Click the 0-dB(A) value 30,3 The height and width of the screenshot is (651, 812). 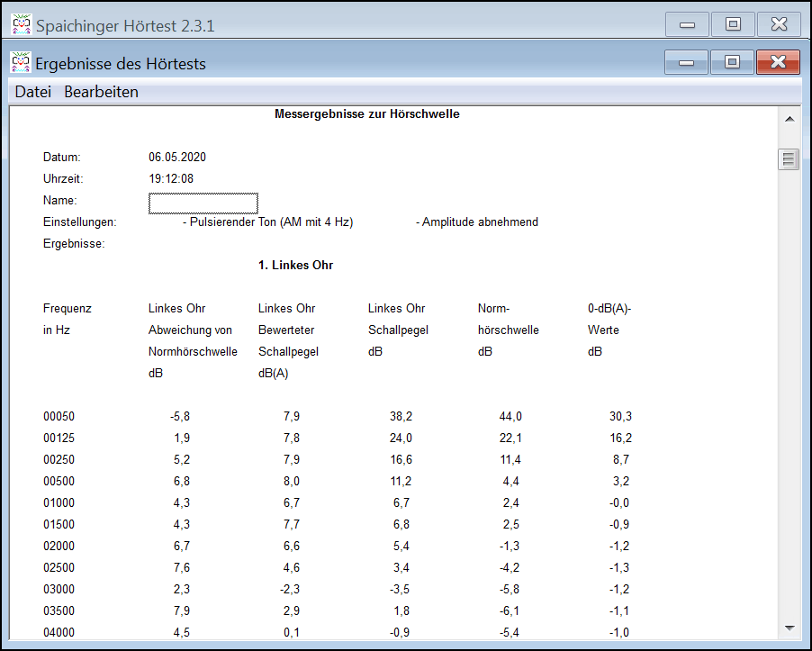620,416
